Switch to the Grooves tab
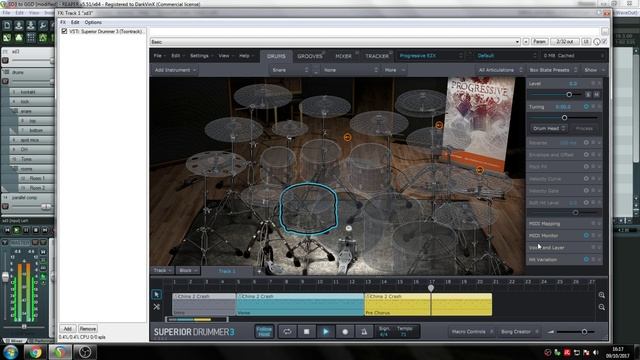Viewport: 640px width, 360px height. [310, 56]
